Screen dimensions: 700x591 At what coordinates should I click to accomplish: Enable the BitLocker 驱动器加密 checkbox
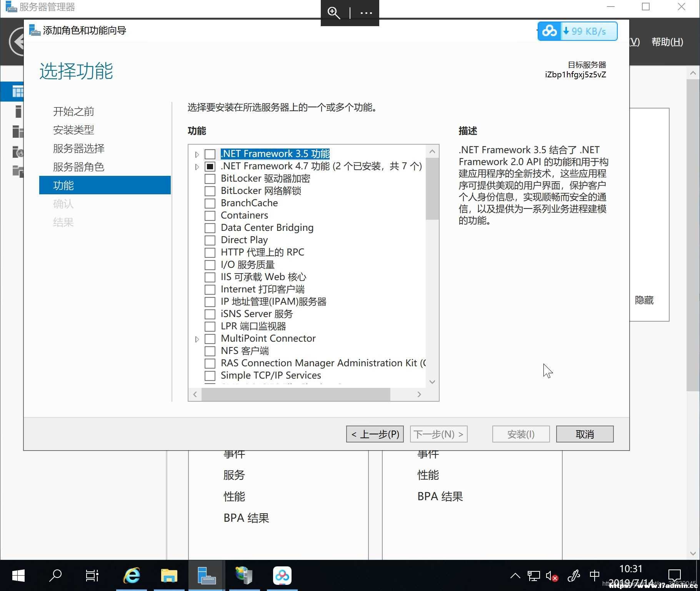(x=210, y=179)
